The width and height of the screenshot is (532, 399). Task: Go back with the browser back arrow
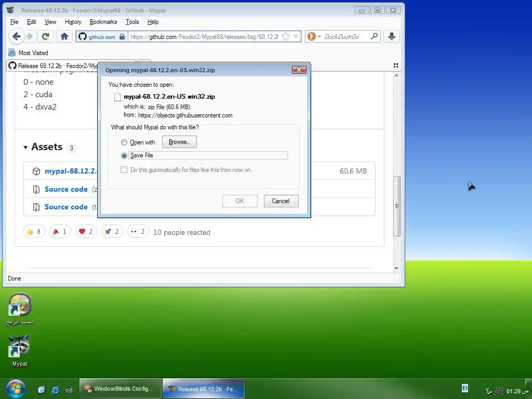16,36
